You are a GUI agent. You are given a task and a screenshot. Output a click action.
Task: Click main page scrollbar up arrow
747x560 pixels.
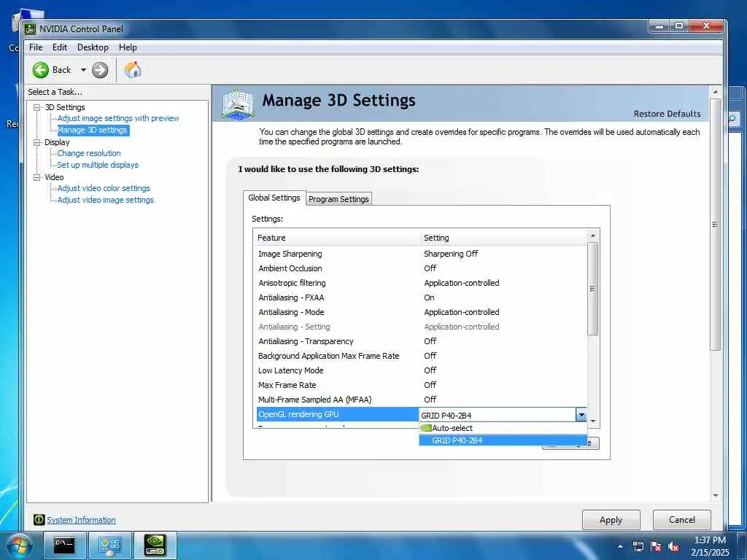pyautogui.click(x=715, y=91)
